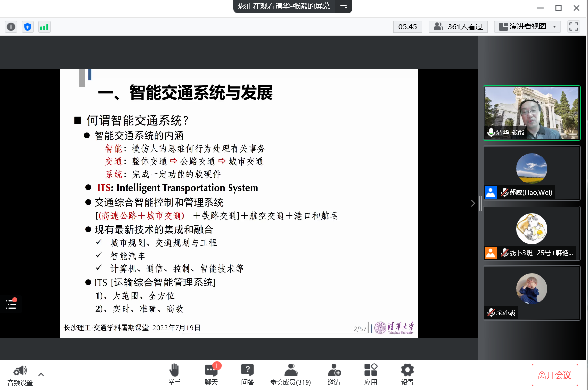Open 设置 settings gear
This screenshot has width=588, height=390.
[407, 374]
